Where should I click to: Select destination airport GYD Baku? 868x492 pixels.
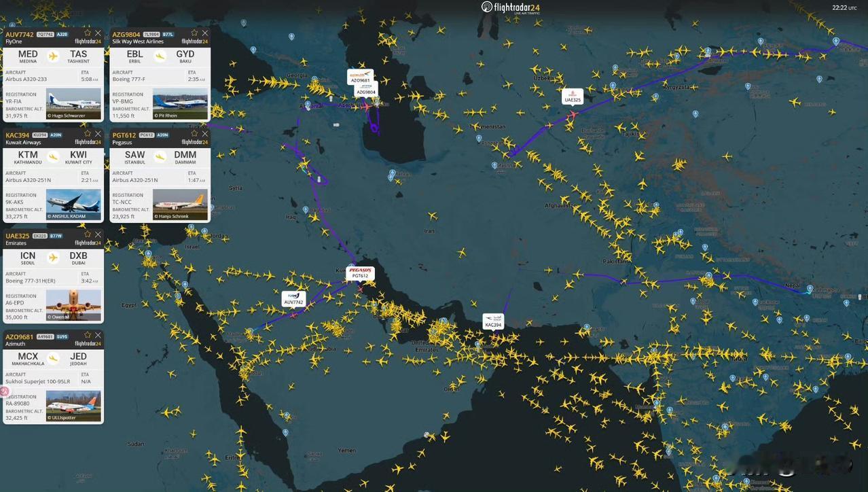(185, 56)
